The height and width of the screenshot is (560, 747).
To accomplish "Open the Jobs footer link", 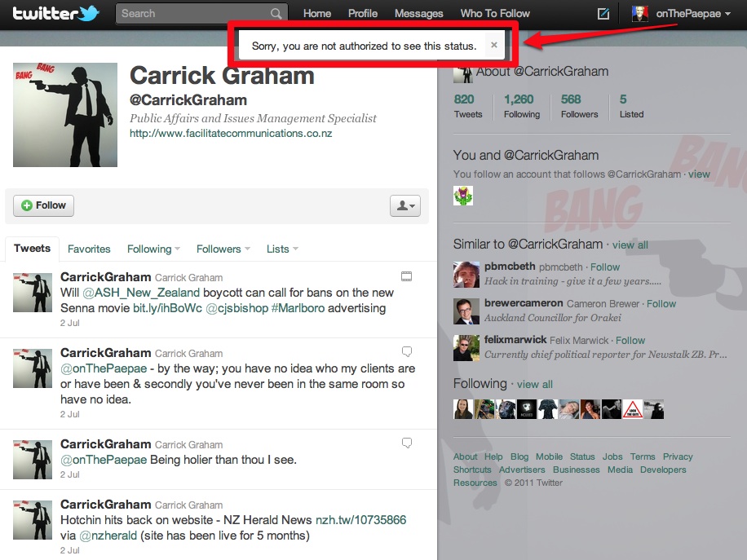I will tap(612, 456).
